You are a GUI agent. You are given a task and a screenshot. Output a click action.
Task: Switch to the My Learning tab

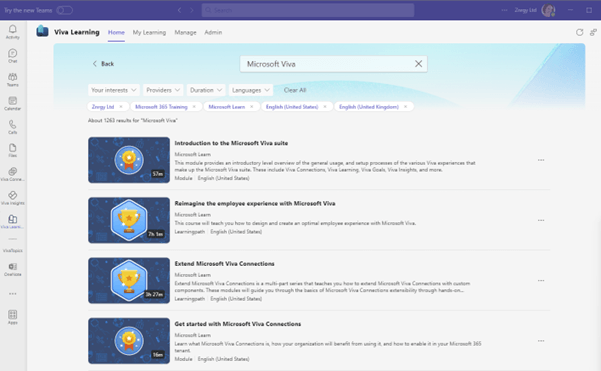coord(149,33)
